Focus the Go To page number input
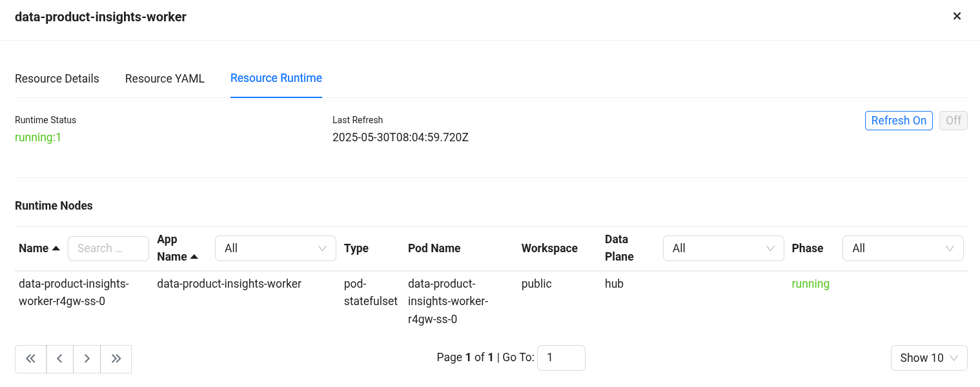Screen dimensions: 980x387 [x=560, y=358]
